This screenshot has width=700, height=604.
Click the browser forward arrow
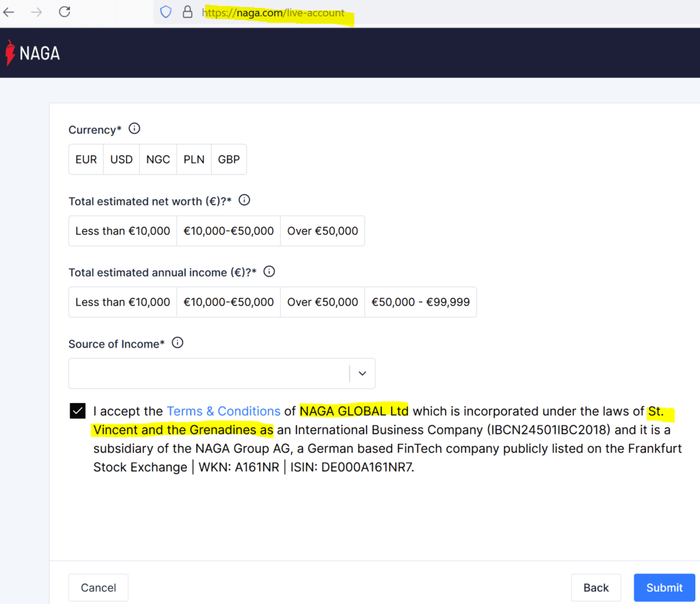(37, 12)
